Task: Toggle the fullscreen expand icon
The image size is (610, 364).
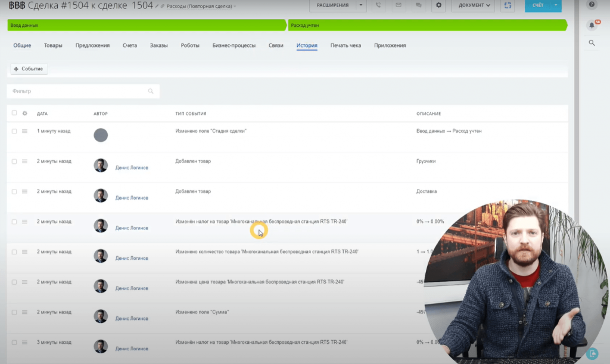Action: click(508, 5)
